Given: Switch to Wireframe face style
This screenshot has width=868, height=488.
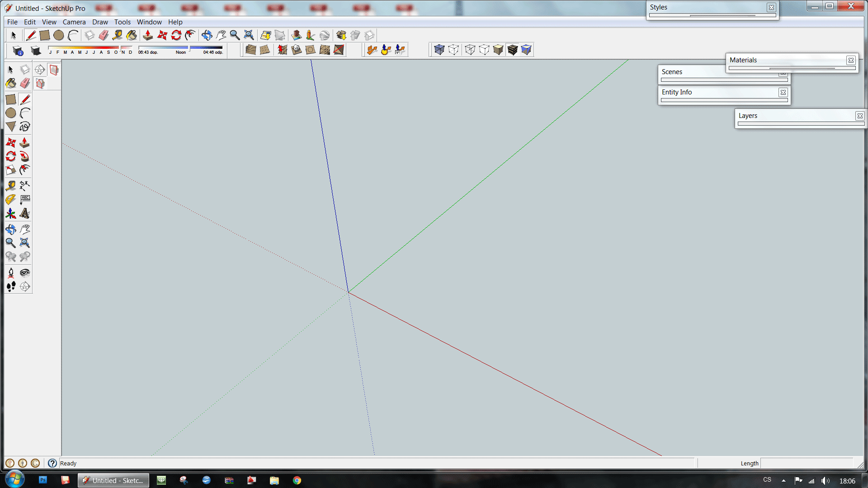Looking at the screenshot, I should pyautogui.click(x=470, y=50).
